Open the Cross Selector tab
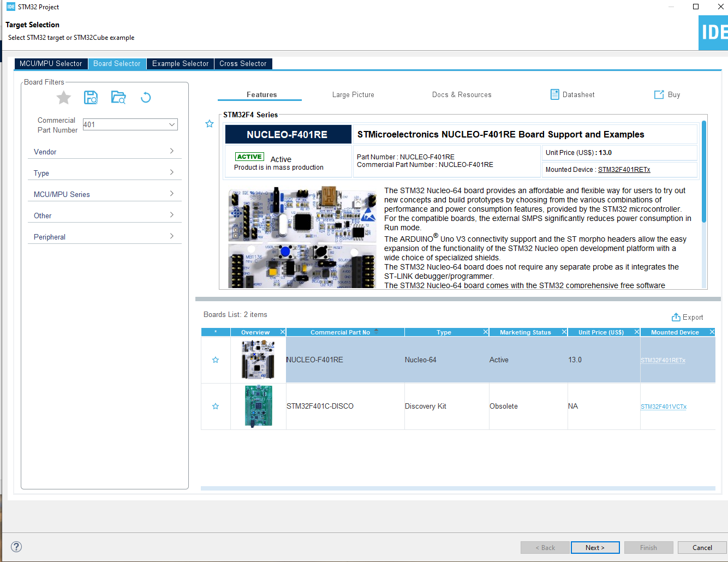Image resolution: width=728 pixels, height=562 pixels. click(243, 64)
